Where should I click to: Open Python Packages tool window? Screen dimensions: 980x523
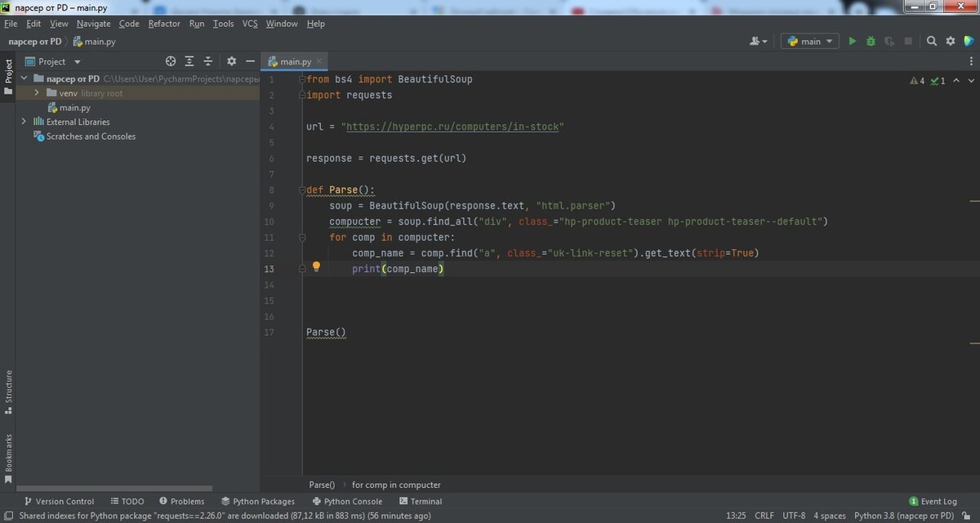click(257, 501)
